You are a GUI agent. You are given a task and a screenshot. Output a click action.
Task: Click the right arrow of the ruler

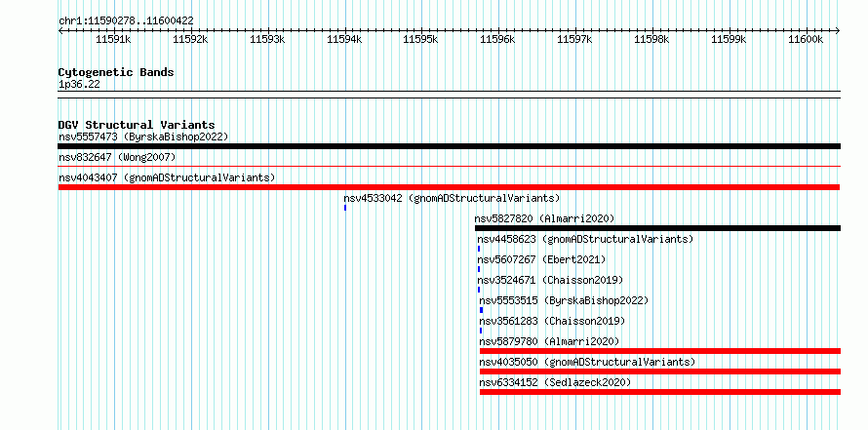click(838, 30)
